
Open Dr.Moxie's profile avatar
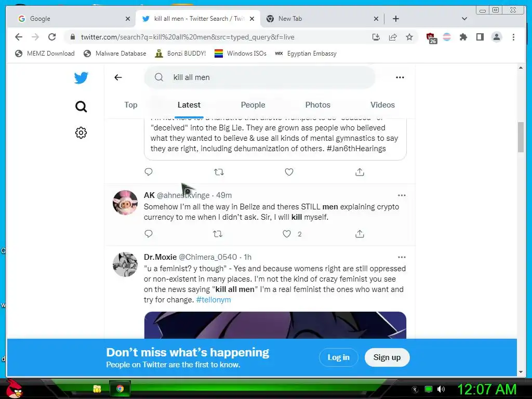pyautogui.click(x=125, y=264)
